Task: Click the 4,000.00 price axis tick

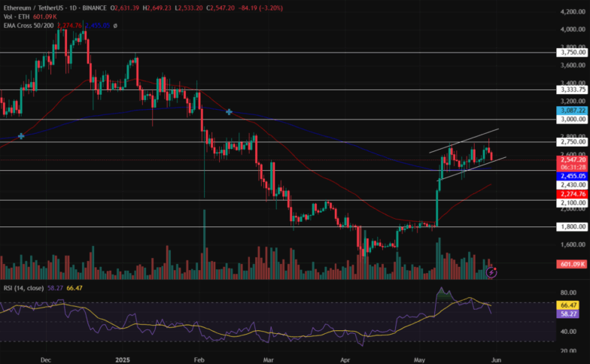Action: pos(573,29)
